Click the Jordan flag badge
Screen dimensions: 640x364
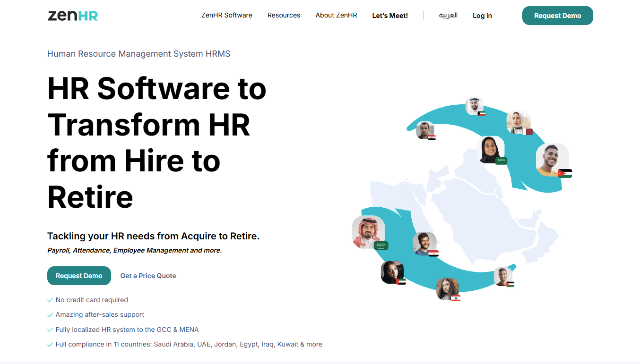(x=565, y=173)
